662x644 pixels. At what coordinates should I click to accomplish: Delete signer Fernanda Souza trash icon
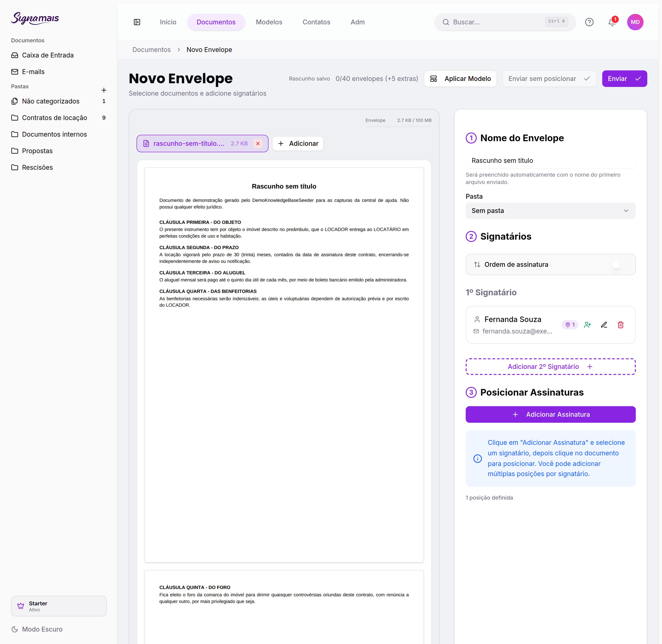pos(620,325)
